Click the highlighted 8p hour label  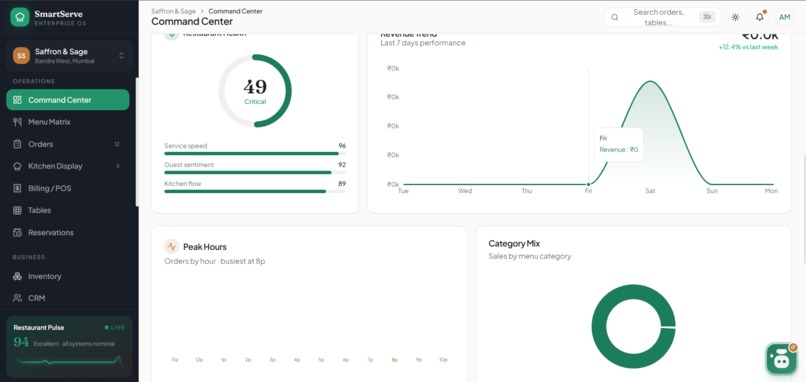click(x=394, y=360)
